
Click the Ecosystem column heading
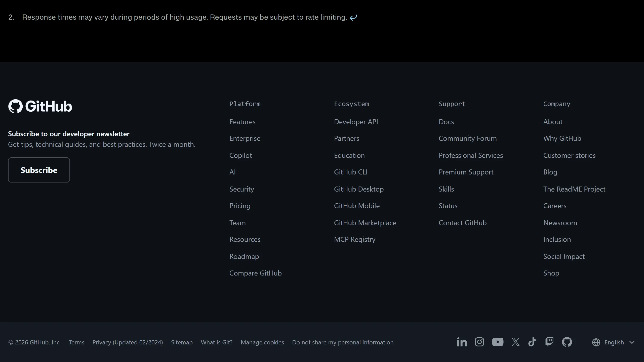(x=351, y=104)
